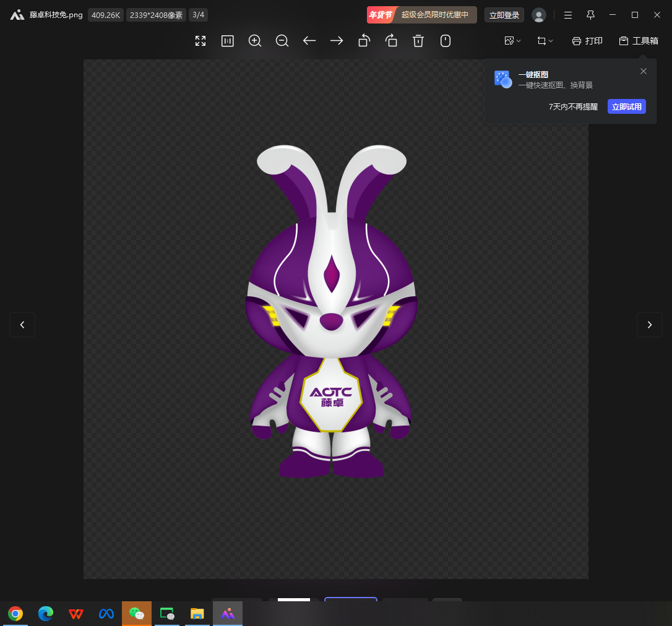Open the blue infinity app on taskbar
The height and width of the screenshot is (626, 672).
[x=106, y=614]
